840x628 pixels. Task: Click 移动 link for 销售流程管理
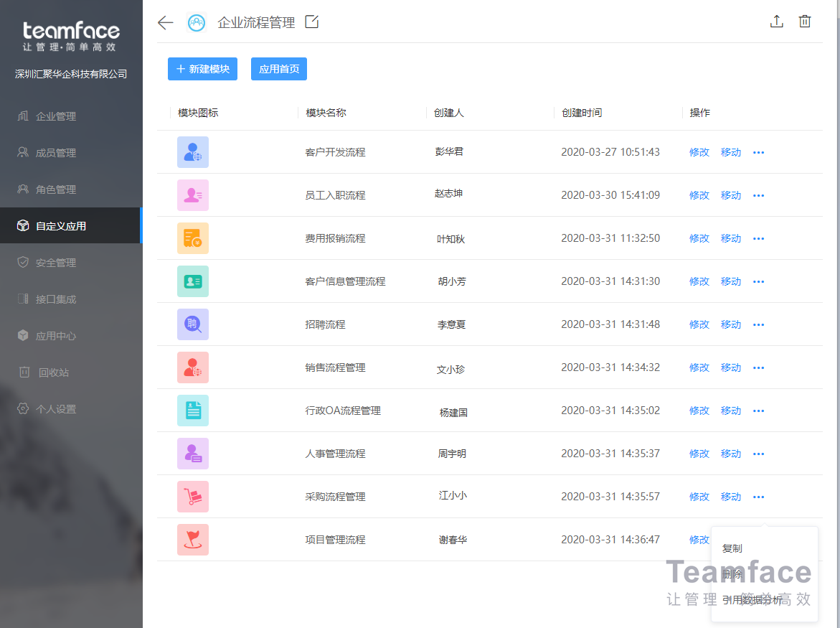[730, 367]
